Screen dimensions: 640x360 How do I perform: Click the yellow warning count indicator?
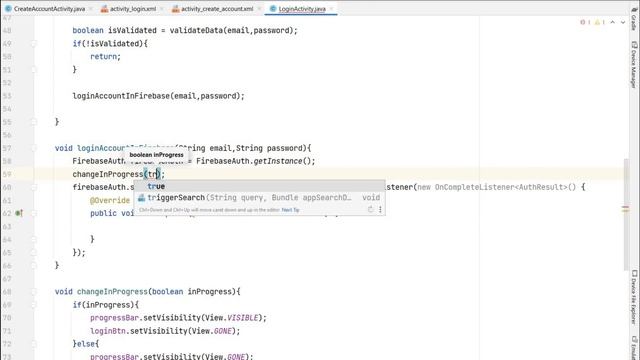(600, 22)
